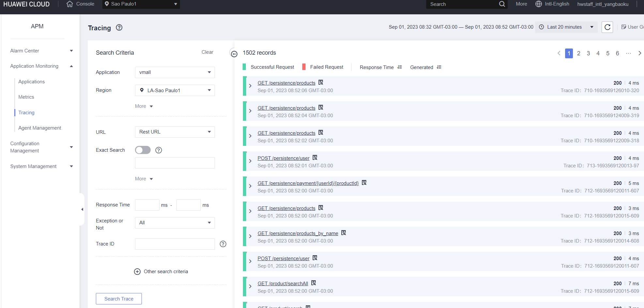Toggle the Successful Request legend filter

point(269,67)
